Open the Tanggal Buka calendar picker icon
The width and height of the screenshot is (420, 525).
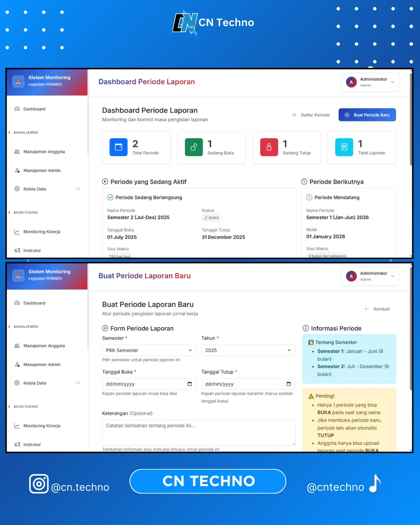(x=190, y=384)
